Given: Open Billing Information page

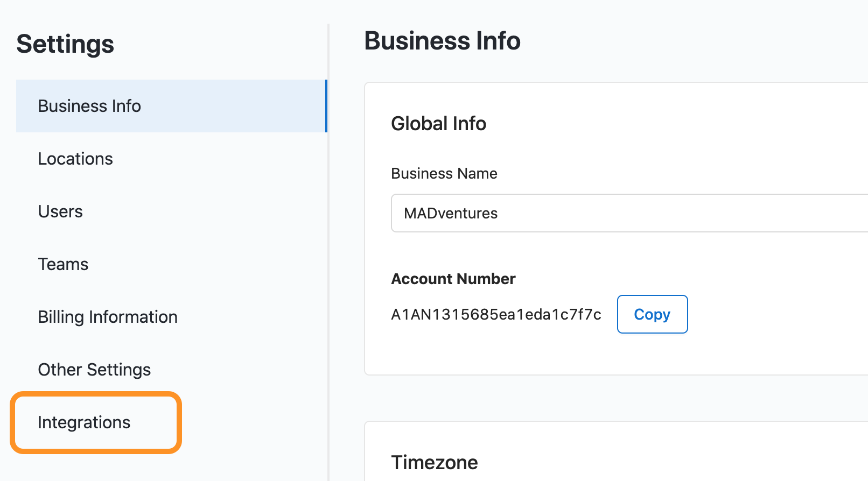Looking at the screenshot, I should coord(108,317).
